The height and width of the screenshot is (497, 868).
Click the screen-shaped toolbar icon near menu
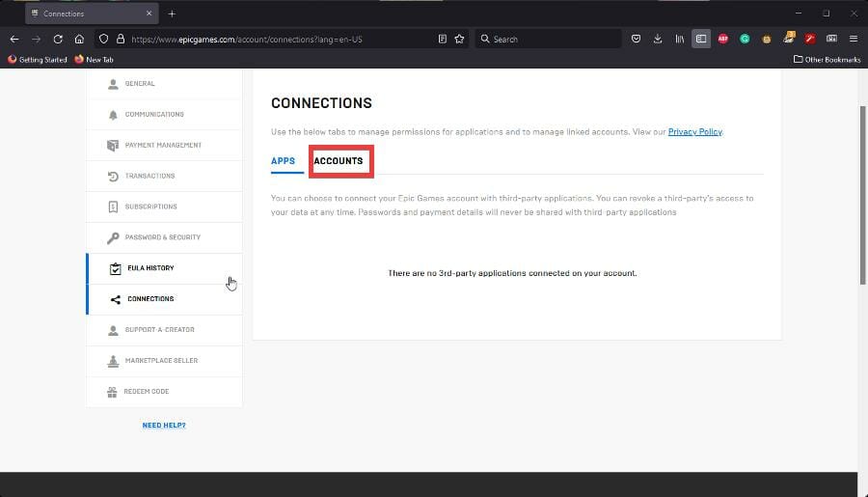point(831,39)
